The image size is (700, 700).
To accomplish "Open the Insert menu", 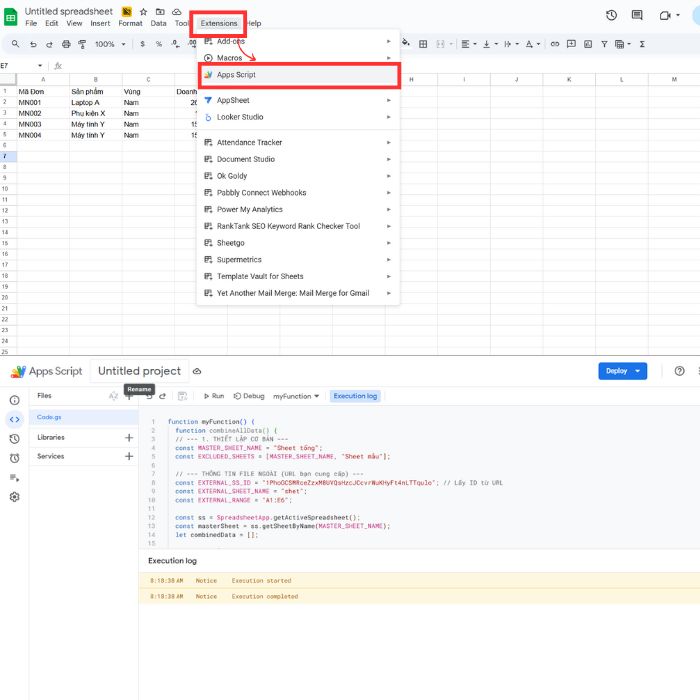I will coord(100,23).
